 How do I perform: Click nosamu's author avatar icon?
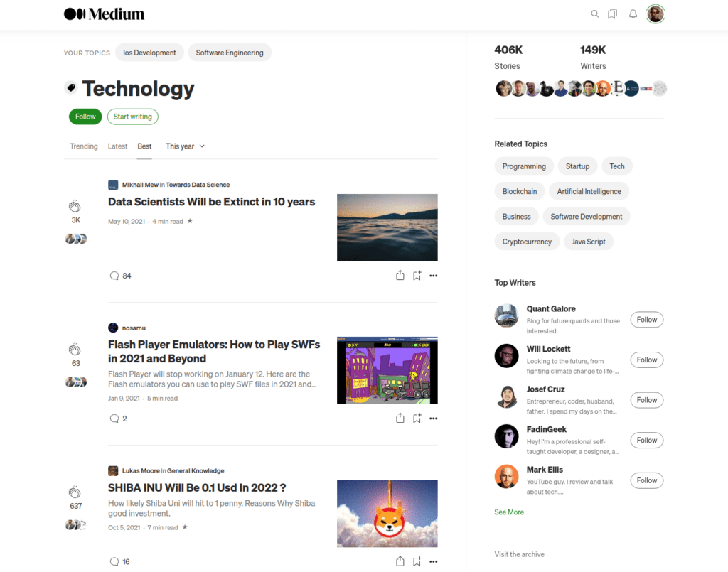tap(113, 328)
